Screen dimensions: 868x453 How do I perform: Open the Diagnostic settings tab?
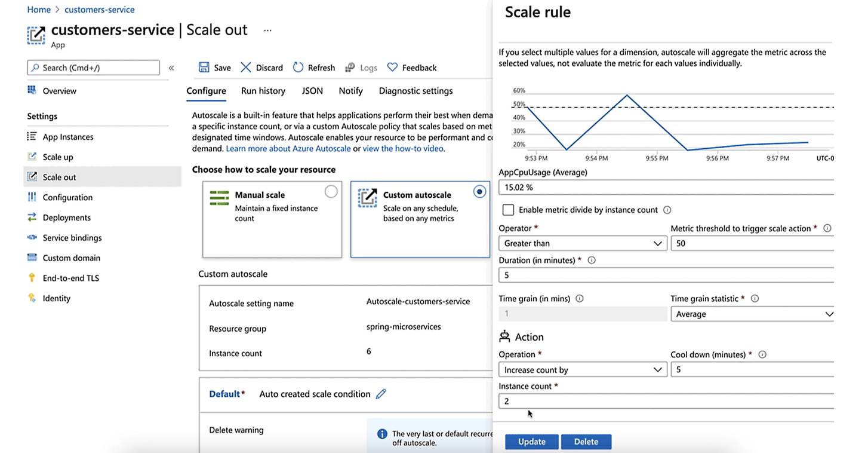pos(415,91)
